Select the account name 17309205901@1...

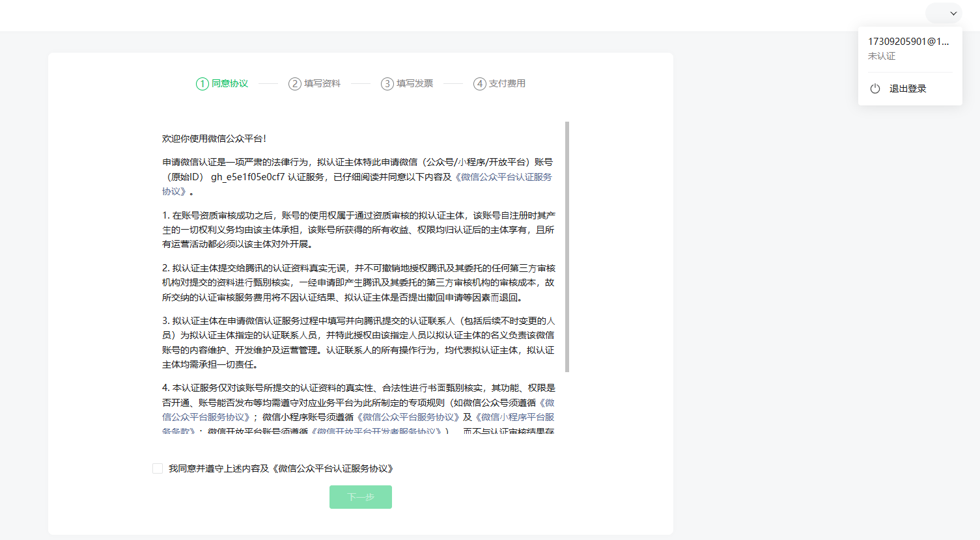[x=908, y=41]
